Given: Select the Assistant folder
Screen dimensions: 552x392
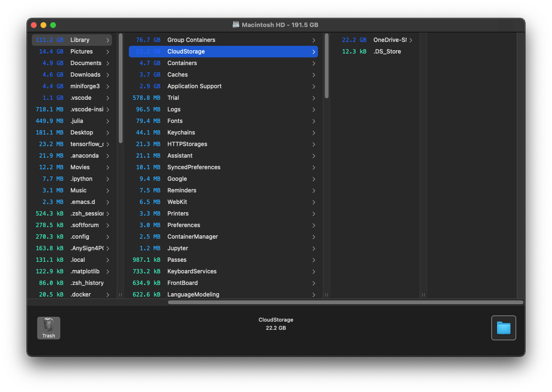Looking at the screenshot, I should click(x=223, y=156).
